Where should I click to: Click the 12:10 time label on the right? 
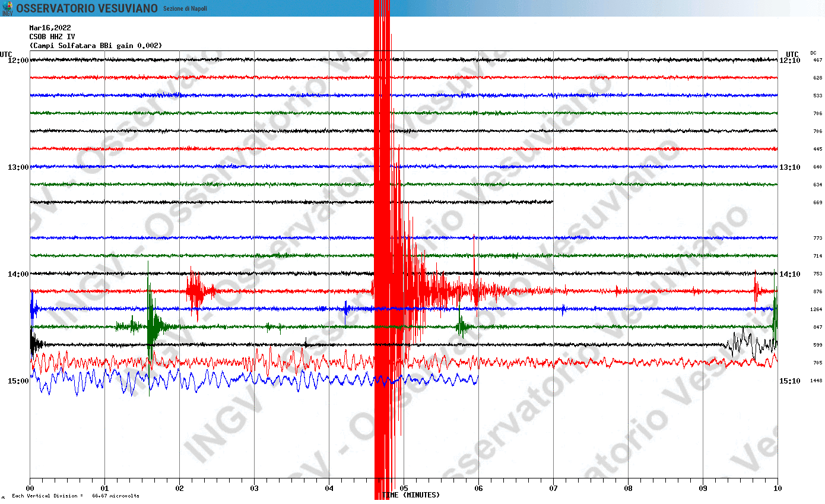click(790, 61)
